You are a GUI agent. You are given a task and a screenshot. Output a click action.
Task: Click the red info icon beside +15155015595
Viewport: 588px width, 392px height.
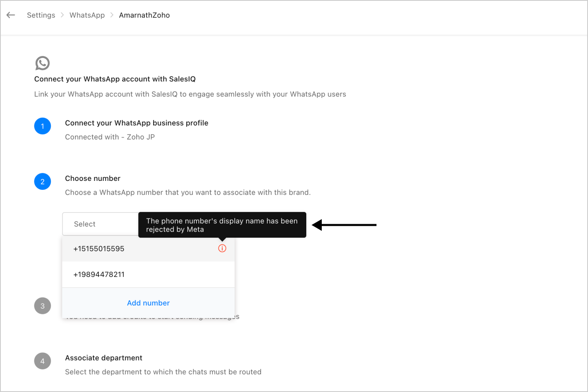click(222, 248)
